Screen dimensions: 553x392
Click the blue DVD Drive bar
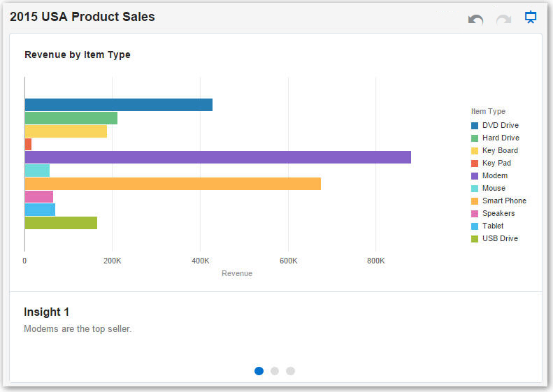coord(119,105)
